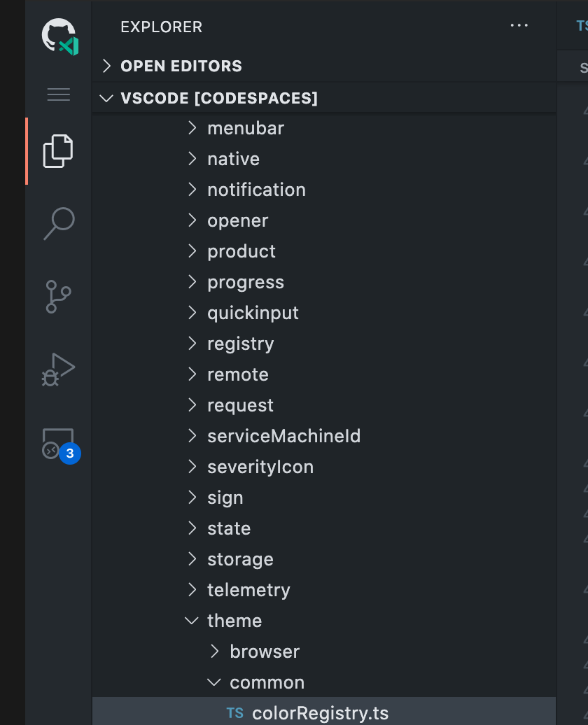Click the GitHub Codespaces logo

tap(59, 35)
